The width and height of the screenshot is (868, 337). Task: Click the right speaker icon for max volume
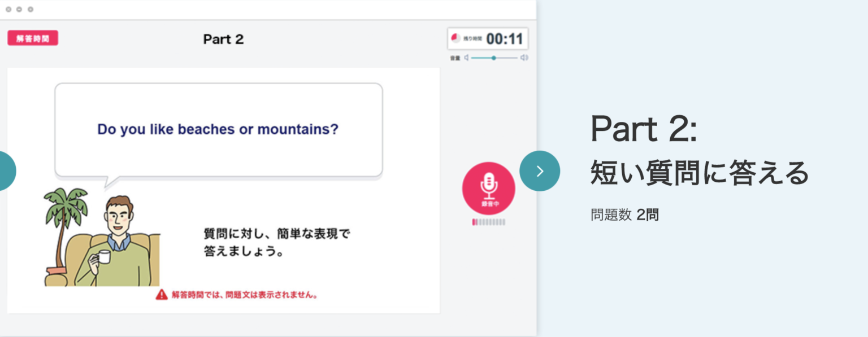tap(524, 58)
